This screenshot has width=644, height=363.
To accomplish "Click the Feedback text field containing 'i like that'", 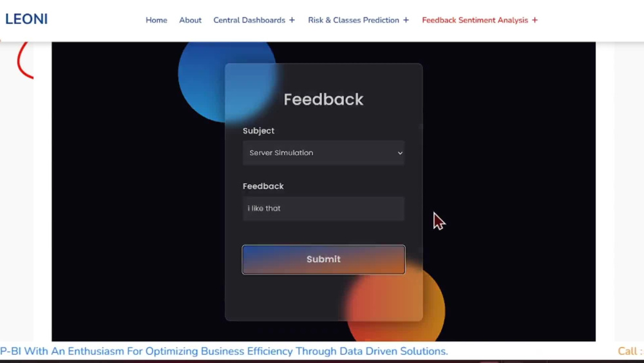I will tap(324, 208).
